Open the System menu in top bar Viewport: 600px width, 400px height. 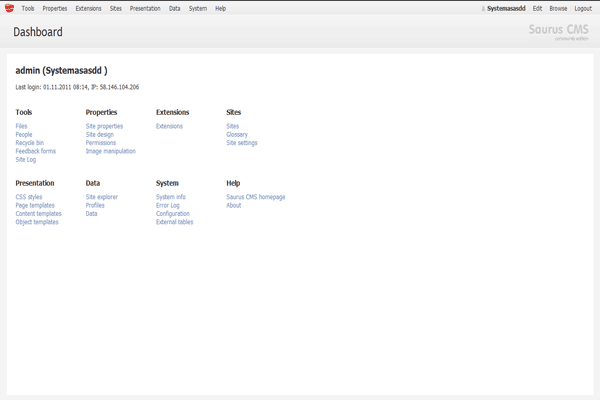coord(198,8)
